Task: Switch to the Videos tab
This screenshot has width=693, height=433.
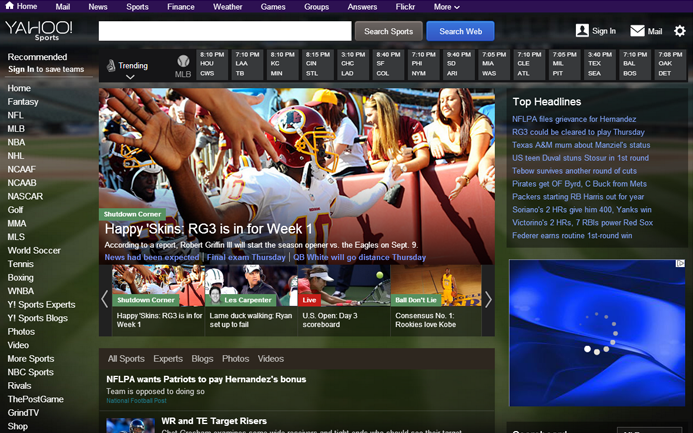Action: click(271, 359)
